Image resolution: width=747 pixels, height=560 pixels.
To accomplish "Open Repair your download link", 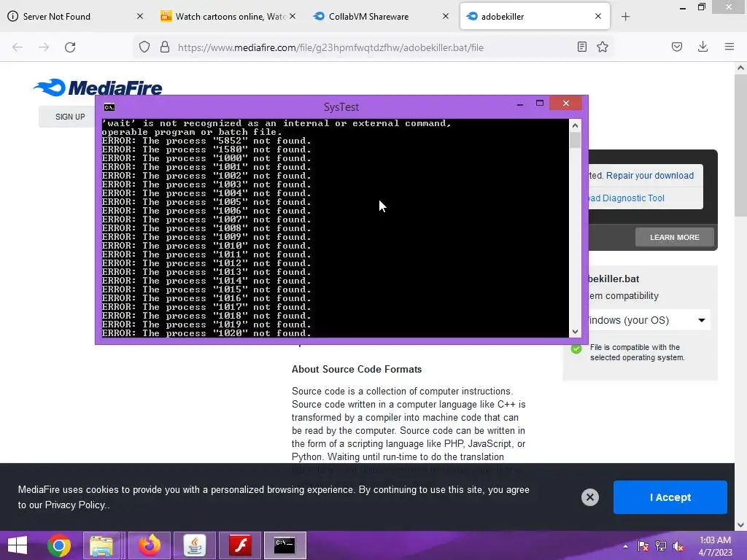I will (650, 175).
